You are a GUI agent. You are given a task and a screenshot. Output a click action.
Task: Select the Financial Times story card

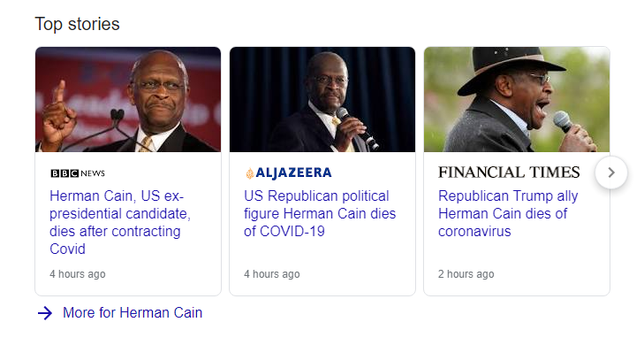pos(517,171)
